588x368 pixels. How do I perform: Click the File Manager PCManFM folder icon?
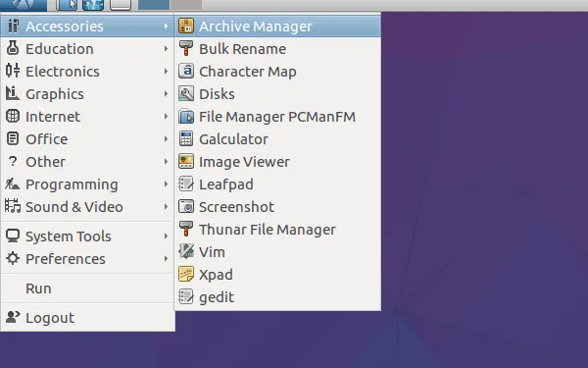186,116
